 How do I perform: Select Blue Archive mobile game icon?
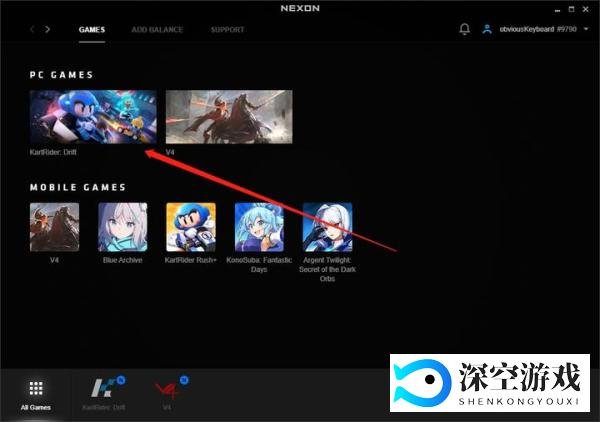pyautogui.click(x=122, y=227)
